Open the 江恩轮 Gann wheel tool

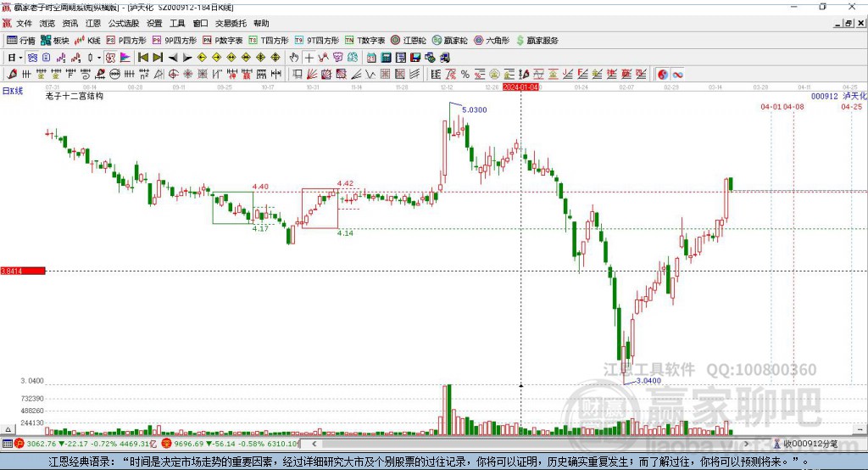(409, 41)
